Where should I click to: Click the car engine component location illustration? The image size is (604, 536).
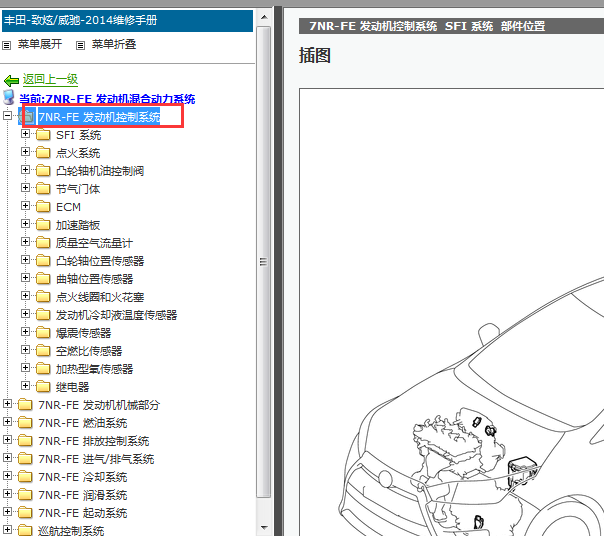[x=451, y=312]
